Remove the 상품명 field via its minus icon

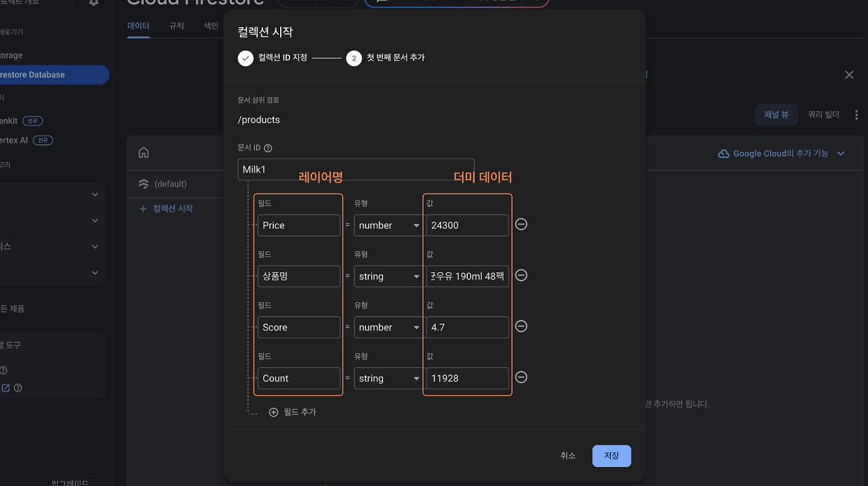click(521, 275)
